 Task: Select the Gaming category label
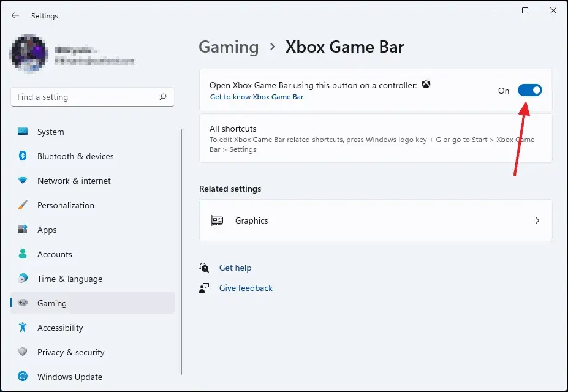[52, 303]
